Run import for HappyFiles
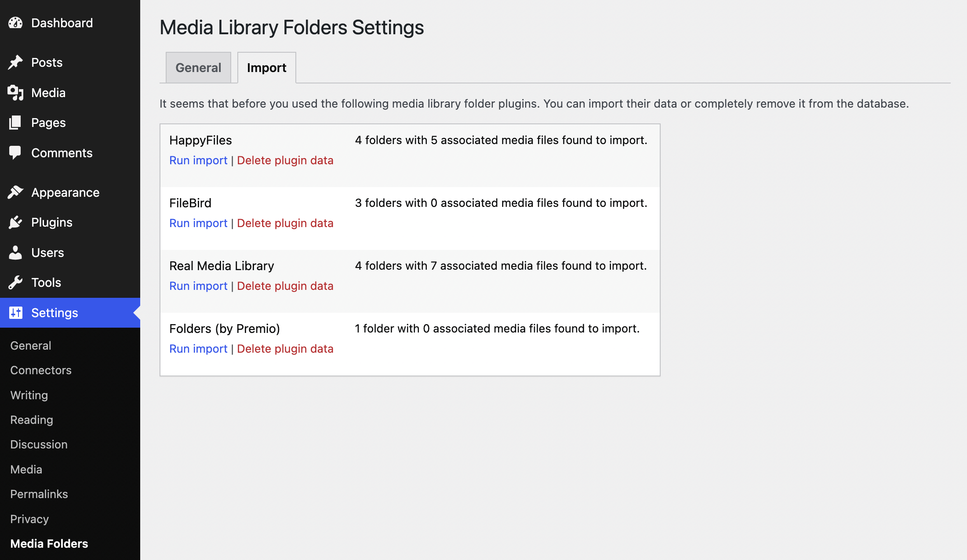 pos(198,160)
